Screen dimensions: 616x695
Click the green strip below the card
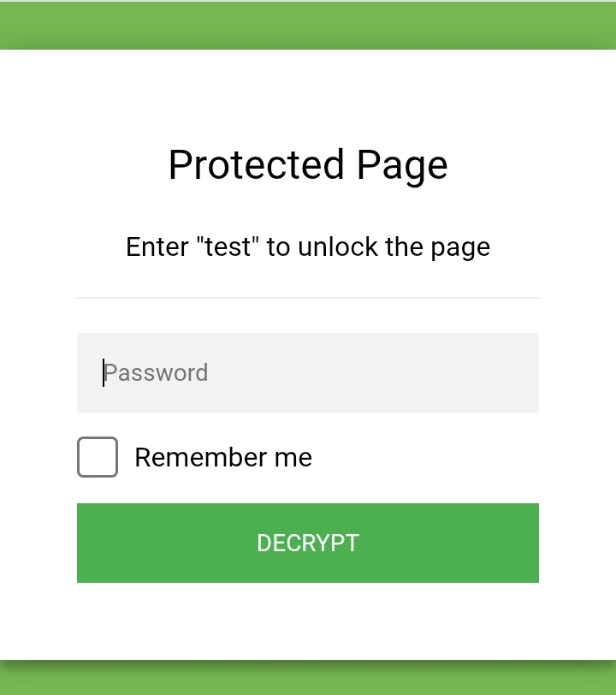308,680
